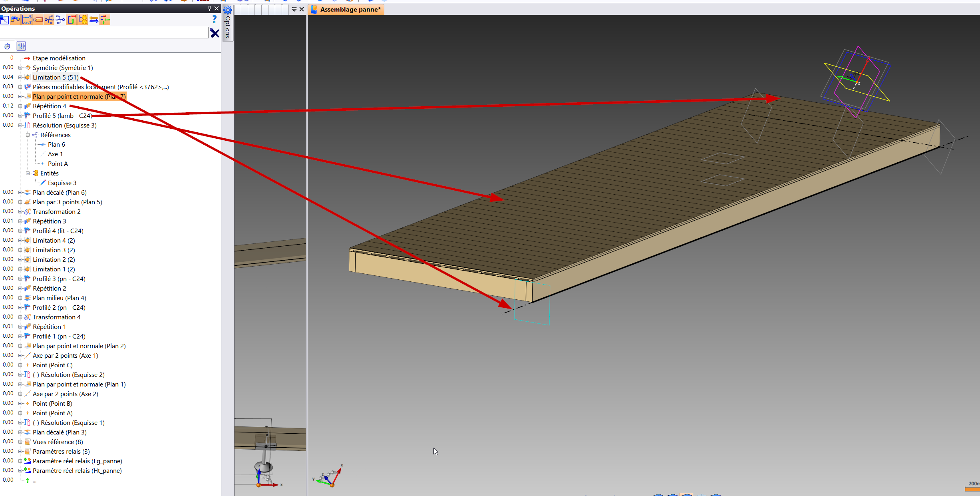
Task: Toggle the sliders filter settings icon
Action: 21,46
